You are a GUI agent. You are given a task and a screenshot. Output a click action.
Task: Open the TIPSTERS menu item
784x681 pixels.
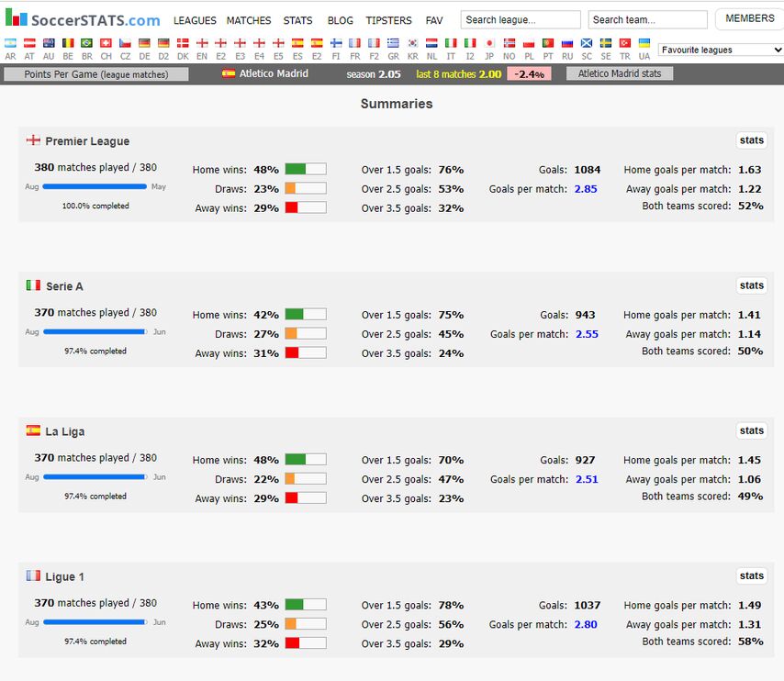[388, 20]
